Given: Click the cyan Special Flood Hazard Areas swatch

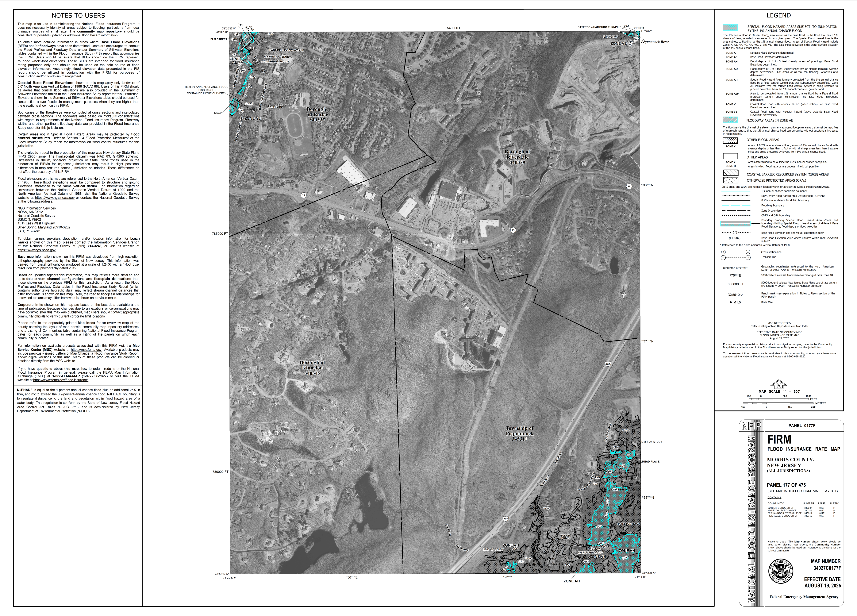Looking at the screenshot, I should (x=730, y=28).
